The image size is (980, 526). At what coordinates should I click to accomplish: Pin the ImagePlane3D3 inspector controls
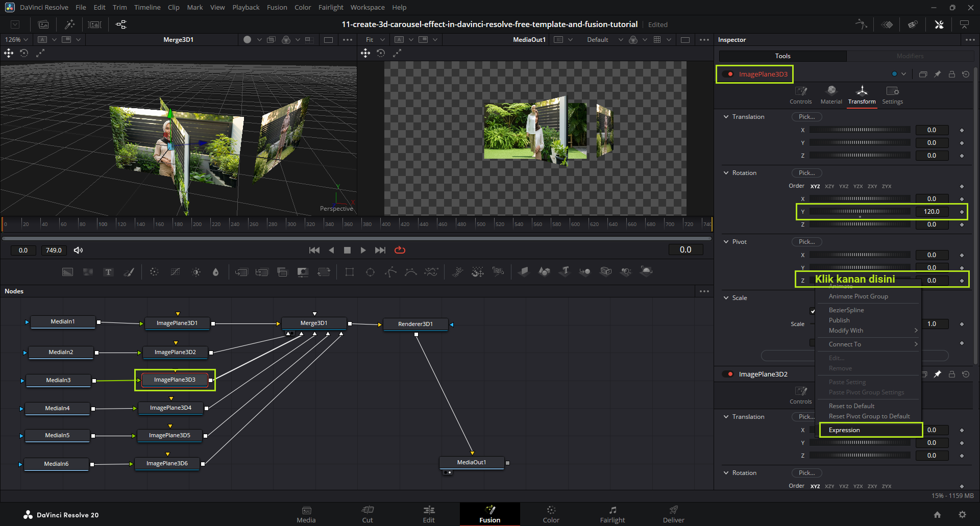coord(937,74)
